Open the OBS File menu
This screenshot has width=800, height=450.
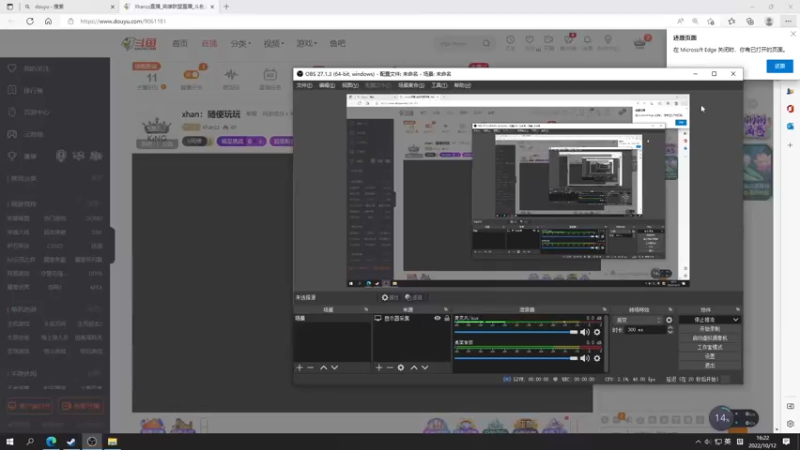[304, 85]
